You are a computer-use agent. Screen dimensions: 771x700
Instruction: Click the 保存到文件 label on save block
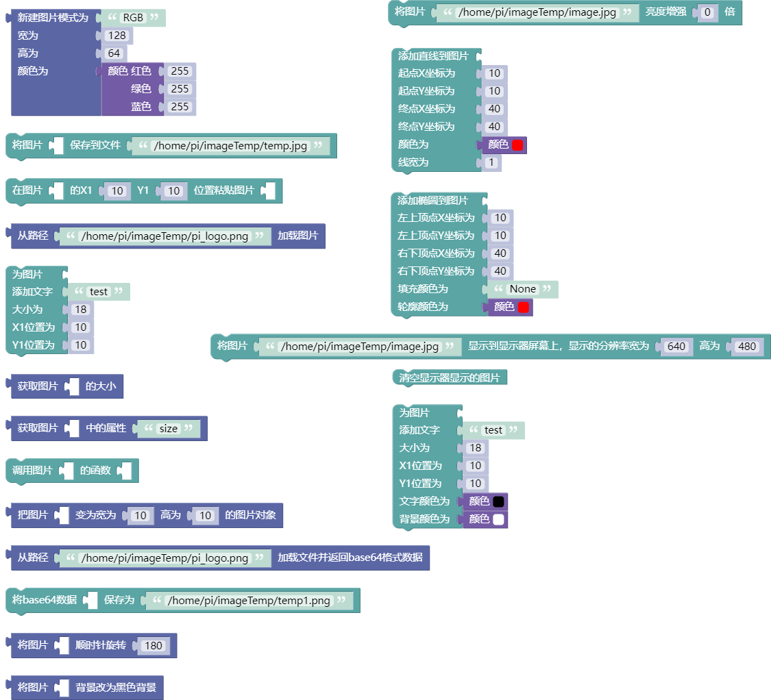pos(95,145)
